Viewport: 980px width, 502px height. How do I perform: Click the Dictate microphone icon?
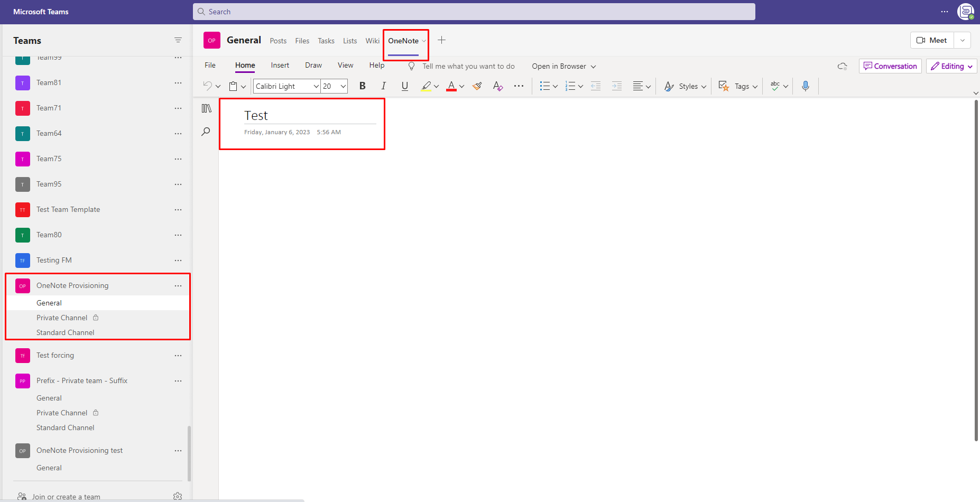pos(805,86)
